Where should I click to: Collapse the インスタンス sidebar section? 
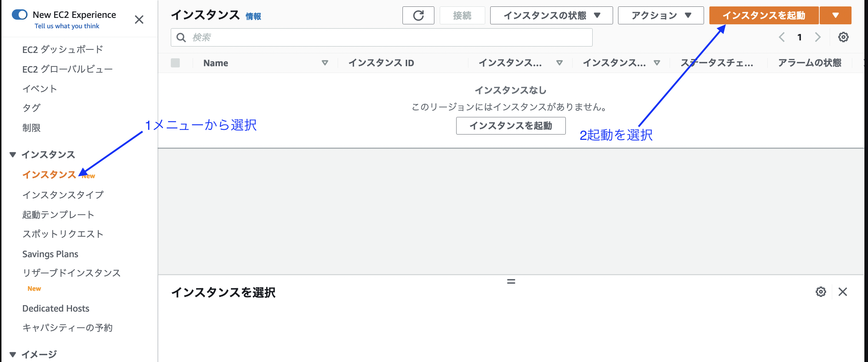point(12,155)
